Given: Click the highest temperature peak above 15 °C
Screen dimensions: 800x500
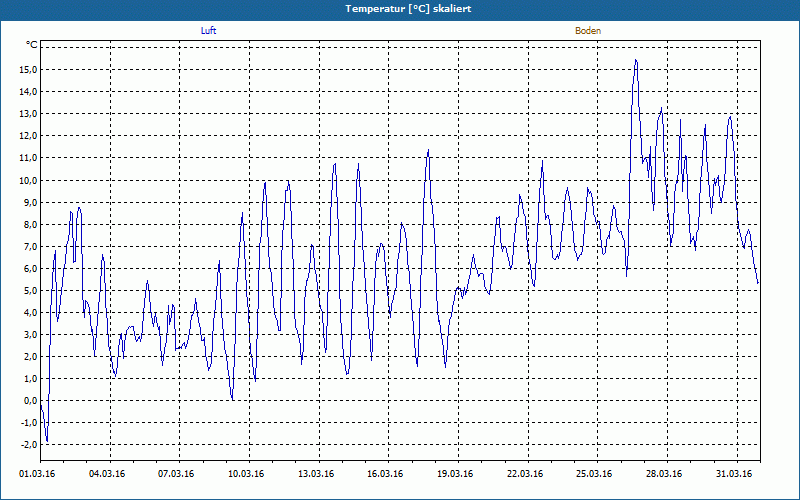Looking at the screenshot, I should click(x=636, y=60).
